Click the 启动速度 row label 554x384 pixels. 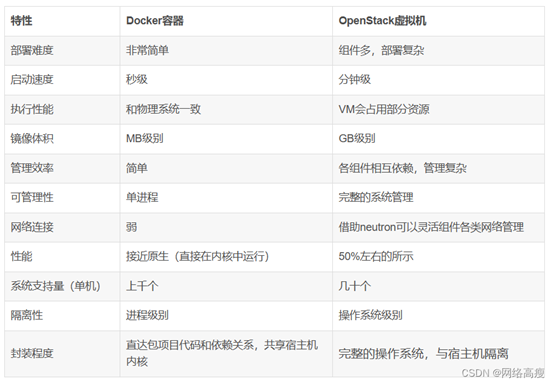(62, 80)
